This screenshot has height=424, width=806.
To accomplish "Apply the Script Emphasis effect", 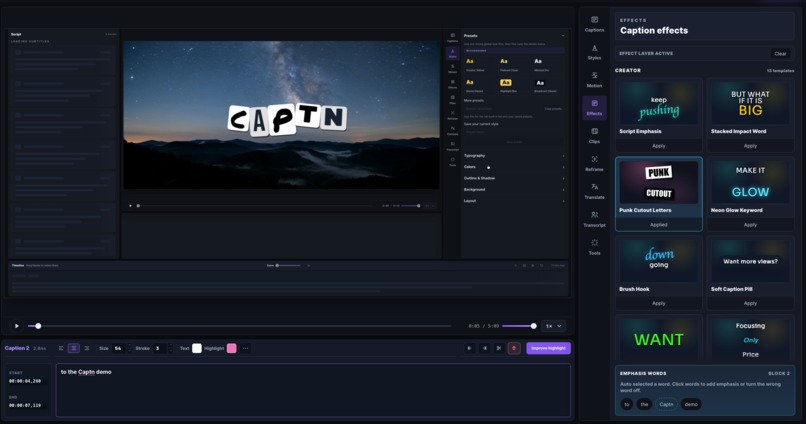I will 658,146.
